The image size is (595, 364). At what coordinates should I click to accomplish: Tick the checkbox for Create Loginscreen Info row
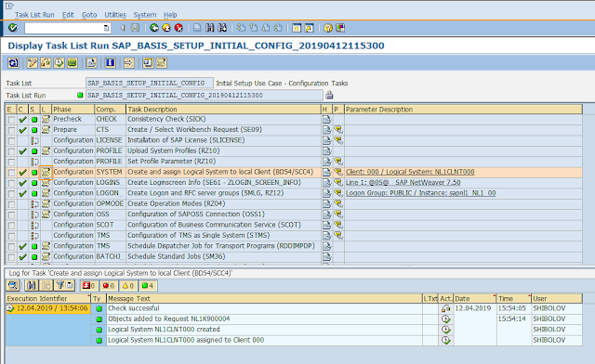(x=11, y=184)
